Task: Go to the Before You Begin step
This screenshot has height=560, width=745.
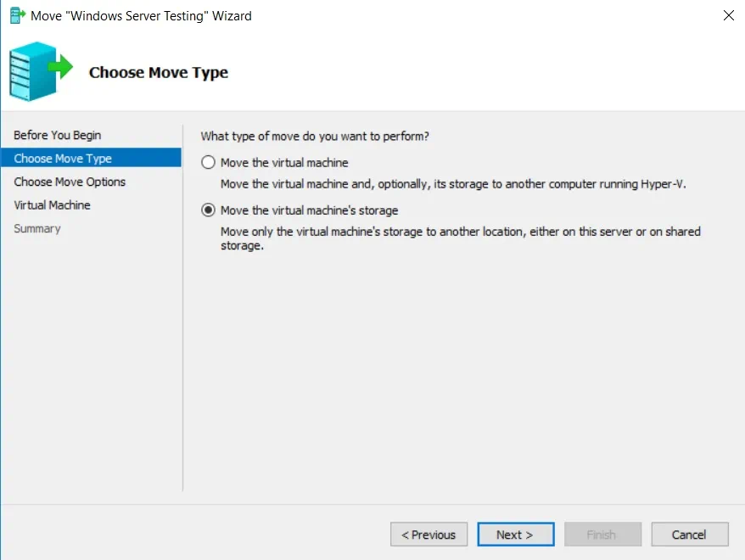Action: 57,135
